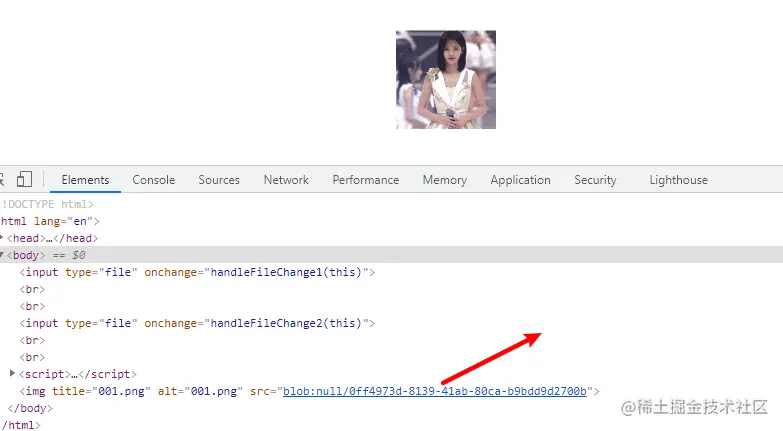This screenshot has width=783, height=431.
Task: Expand the script element node
Action: [x=12, y=373]
